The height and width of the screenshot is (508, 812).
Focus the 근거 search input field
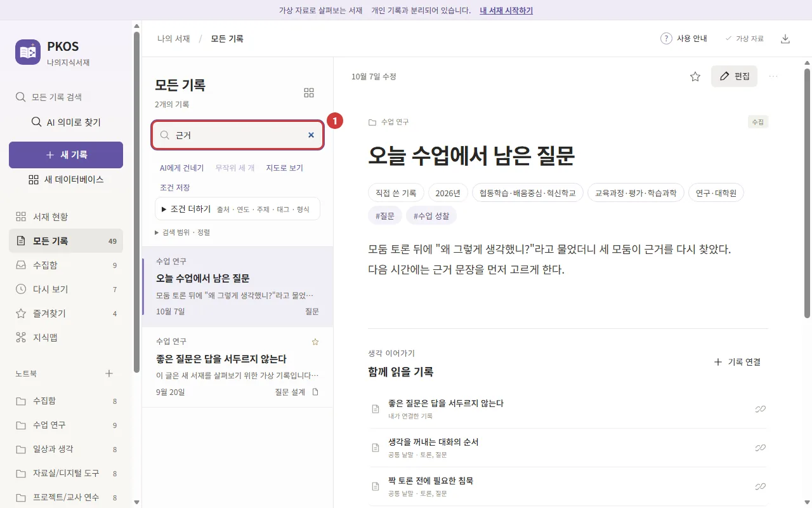coord(237,135)
